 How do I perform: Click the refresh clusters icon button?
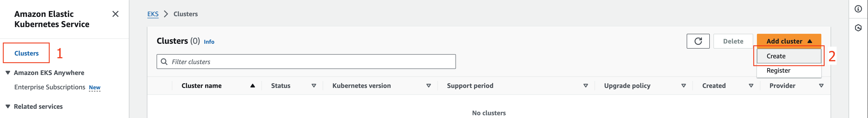[698, 41]
